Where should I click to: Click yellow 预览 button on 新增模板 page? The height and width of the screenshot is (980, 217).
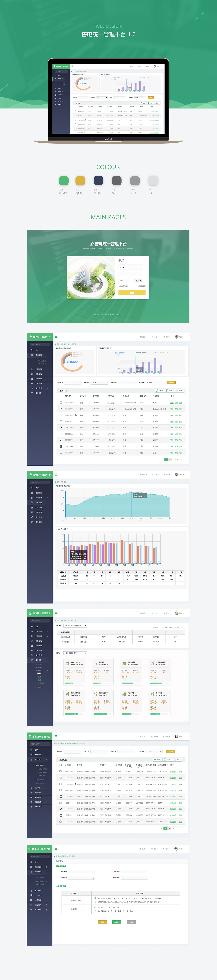[x=103, y=922]
